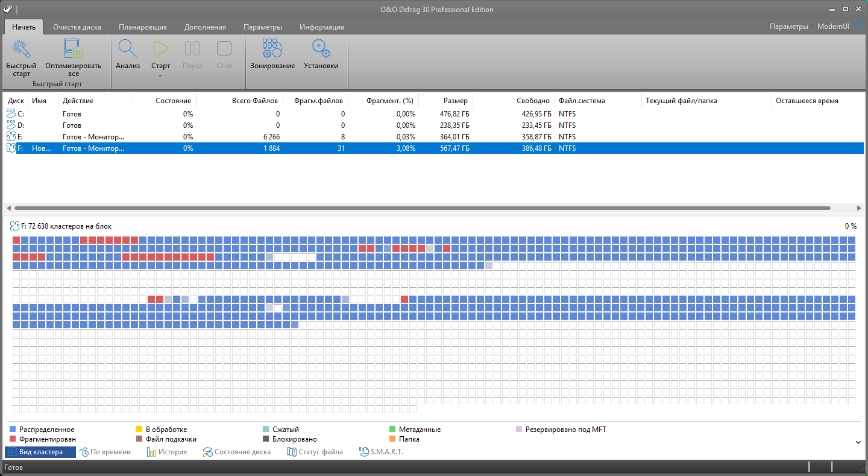Viewport: 868px width, 476px height.
Task: Click Parameters (Параметры) link at top right
Action: (788, 27)
